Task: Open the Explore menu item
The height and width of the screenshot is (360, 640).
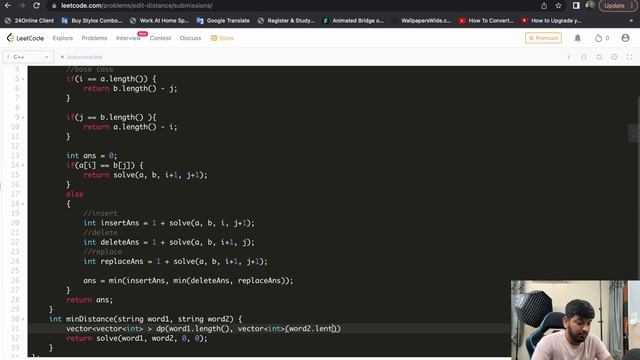Action: (x=62, y=38)
